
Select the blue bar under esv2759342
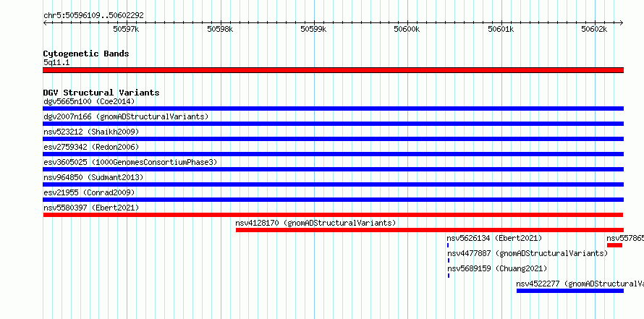pyautogui.click(x=333, y=154)
